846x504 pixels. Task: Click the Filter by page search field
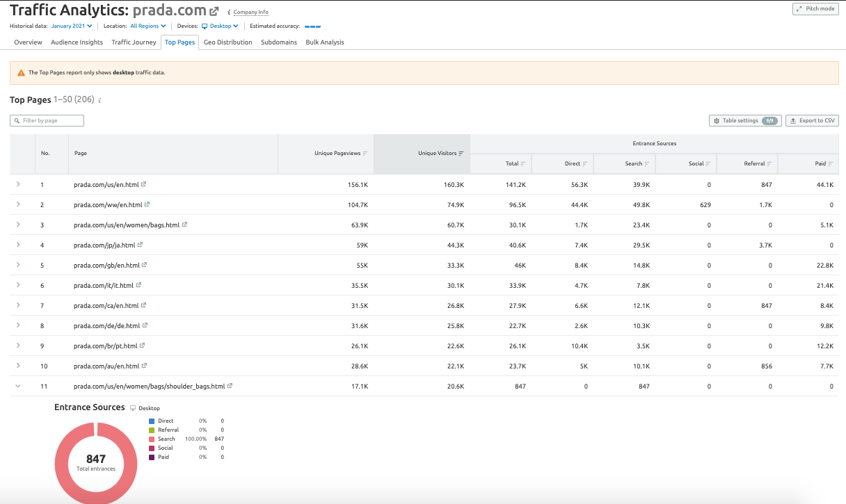tap(47, 121)
